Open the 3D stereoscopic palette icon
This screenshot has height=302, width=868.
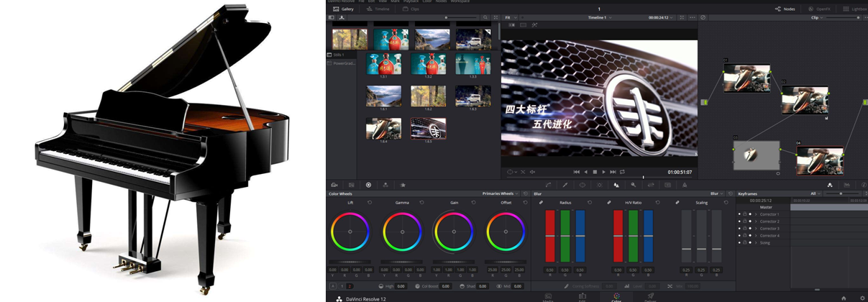click(x=667, y=185)
